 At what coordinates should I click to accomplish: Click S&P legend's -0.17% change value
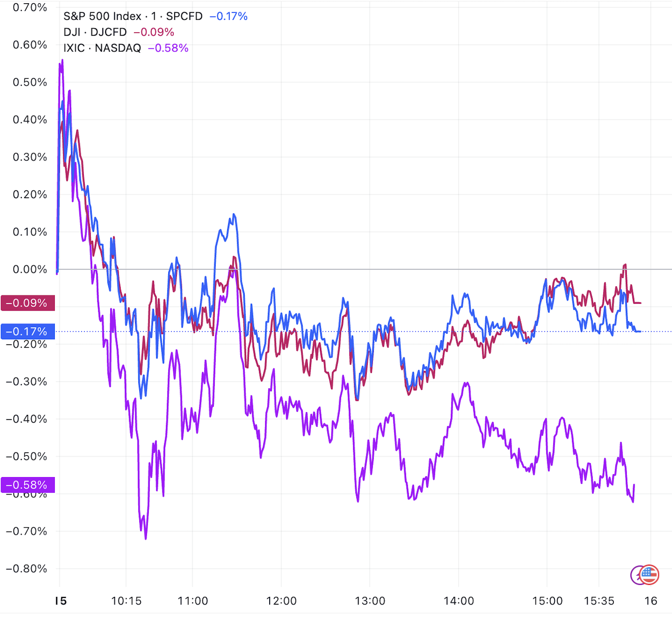click(229, 16)
